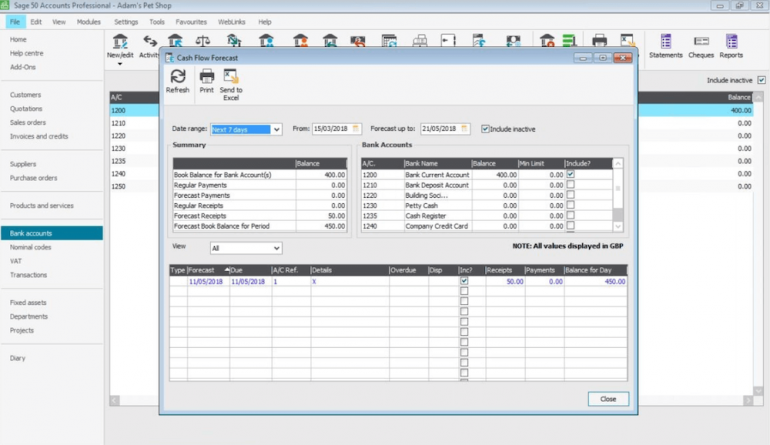
Task: Toggle Include inactive checkbox in forecast dialog
Action: pos(486,129)
